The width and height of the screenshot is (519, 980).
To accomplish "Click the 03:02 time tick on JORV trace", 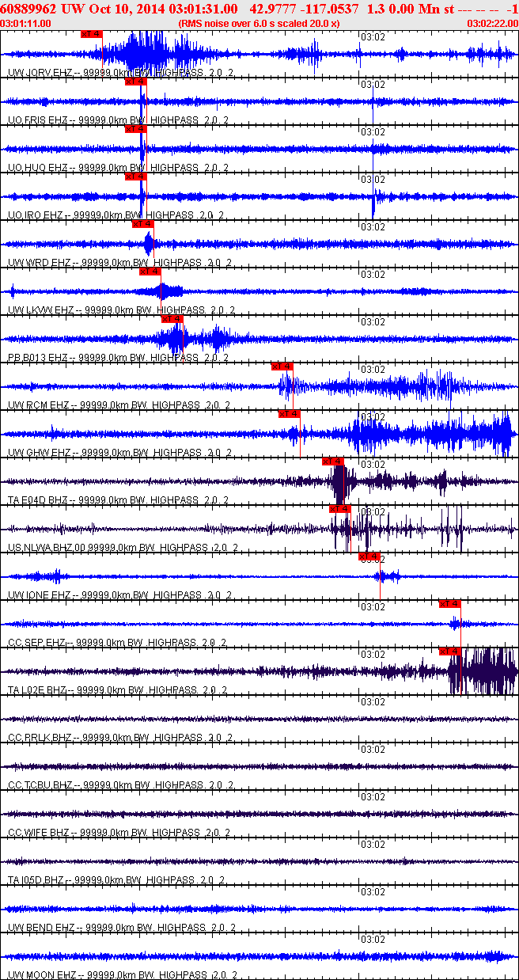I will click(373, 37).
